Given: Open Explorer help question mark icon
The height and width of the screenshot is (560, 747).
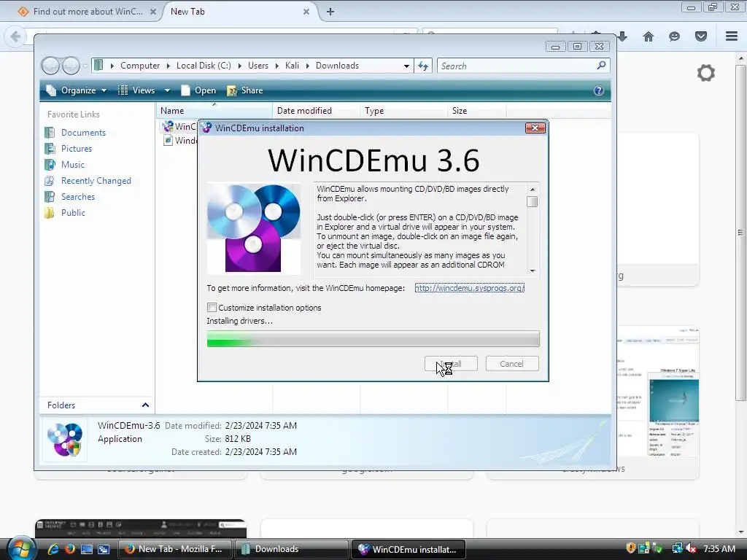Looking at the screenshot, I should point(599,90).
